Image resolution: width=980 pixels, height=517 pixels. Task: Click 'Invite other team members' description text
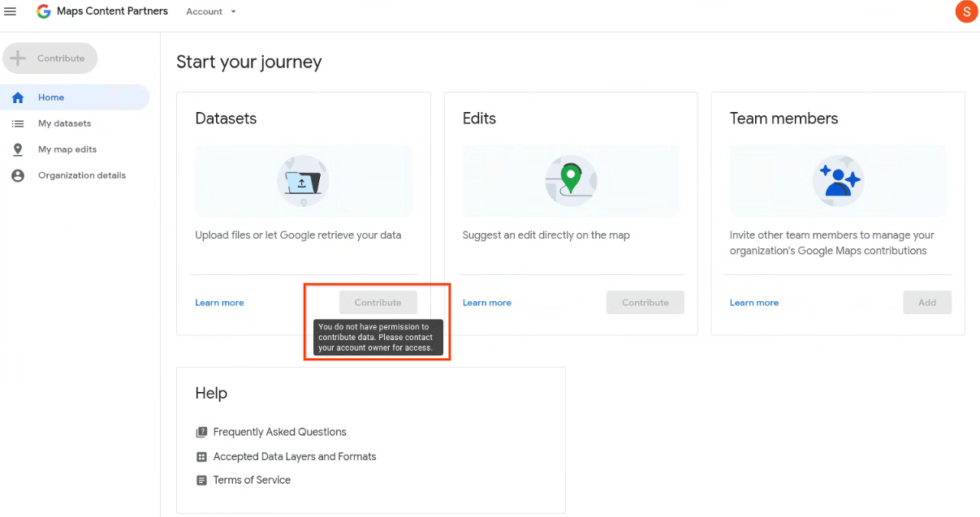pos(832,243)
